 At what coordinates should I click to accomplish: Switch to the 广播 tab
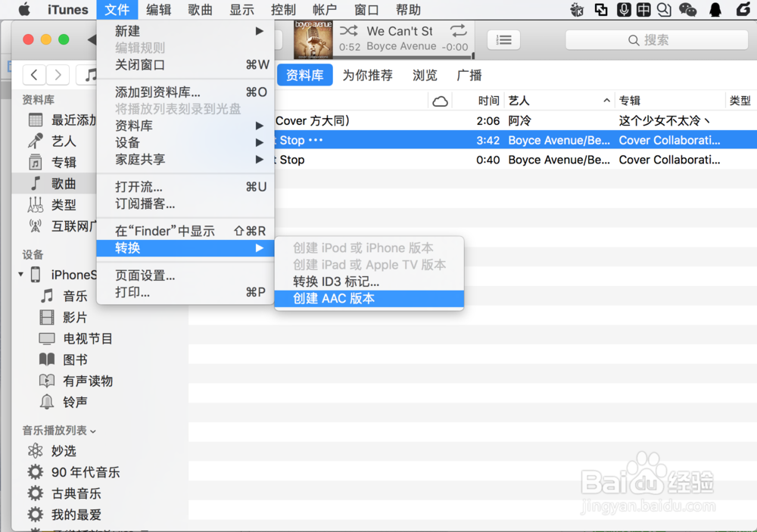coord(469,75)
